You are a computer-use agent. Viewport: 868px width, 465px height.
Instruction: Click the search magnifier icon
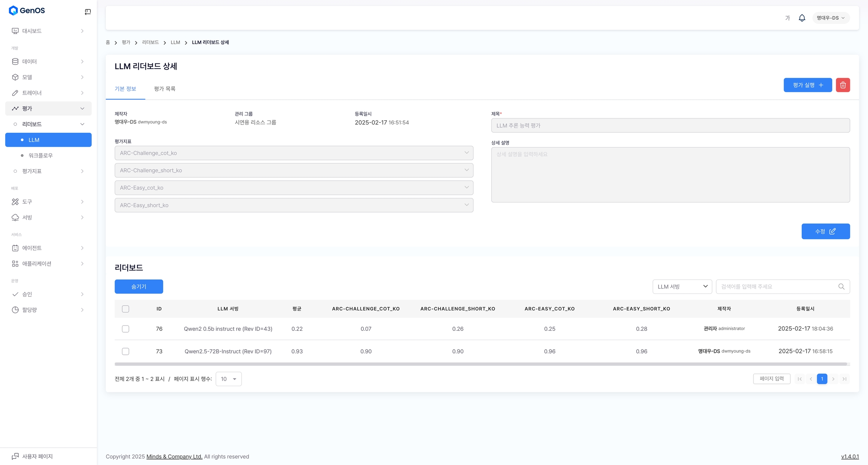tap(841, 287)
